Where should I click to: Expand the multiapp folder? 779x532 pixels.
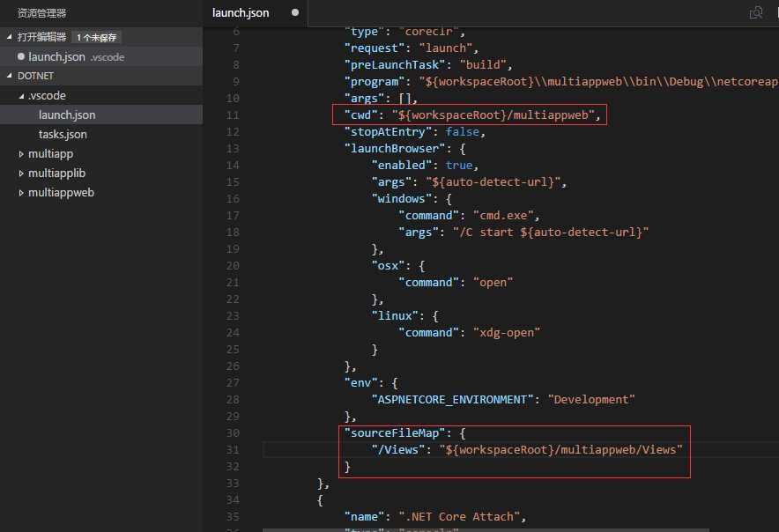point(21,154)
